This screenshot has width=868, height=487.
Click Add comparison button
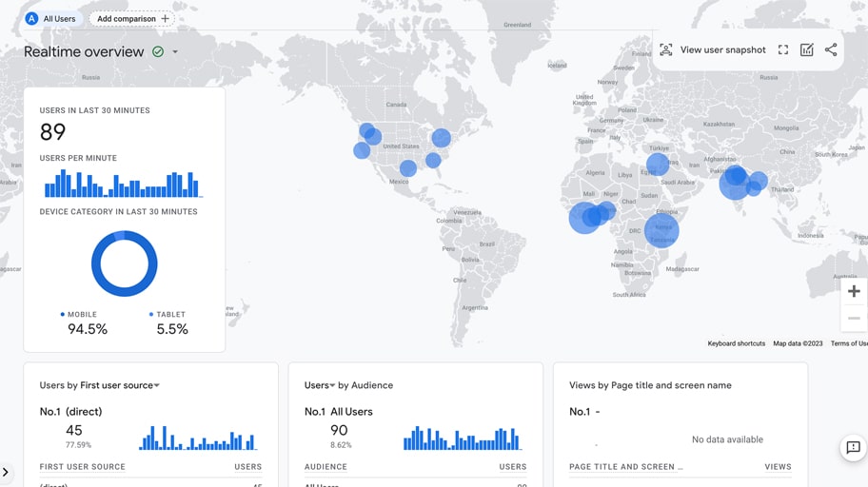132,19
